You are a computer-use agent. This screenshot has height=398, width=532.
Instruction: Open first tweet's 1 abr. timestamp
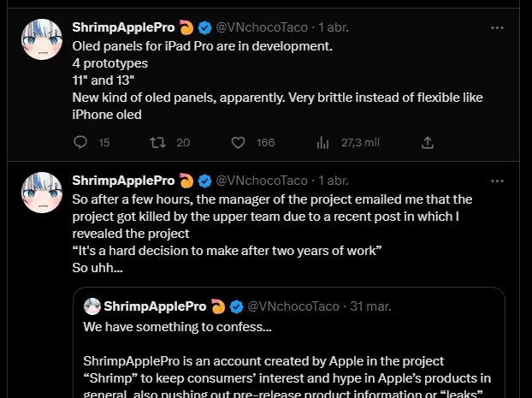tap(334, 27)
